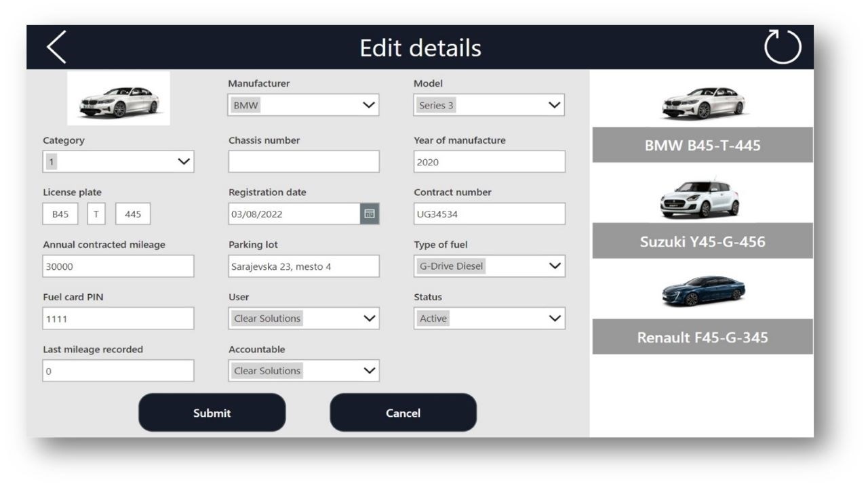Open the User dropdown
This screenshot has width=868, height=488.
304,319
